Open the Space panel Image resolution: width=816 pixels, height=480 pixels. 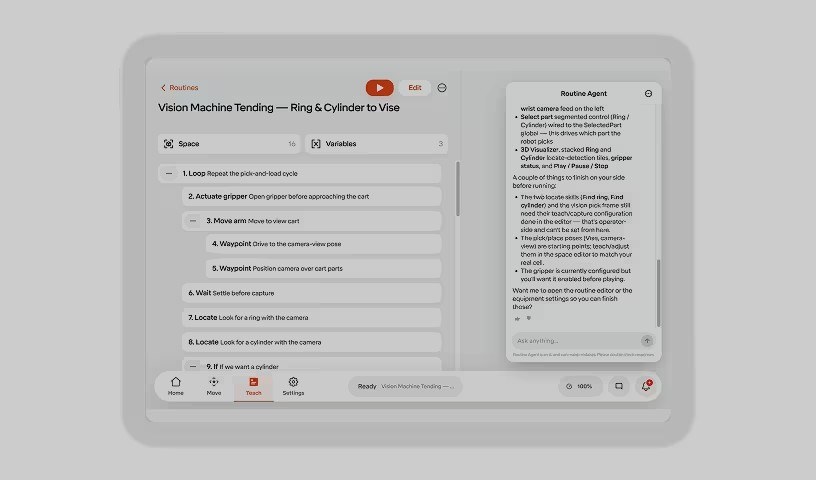point(229,144)
